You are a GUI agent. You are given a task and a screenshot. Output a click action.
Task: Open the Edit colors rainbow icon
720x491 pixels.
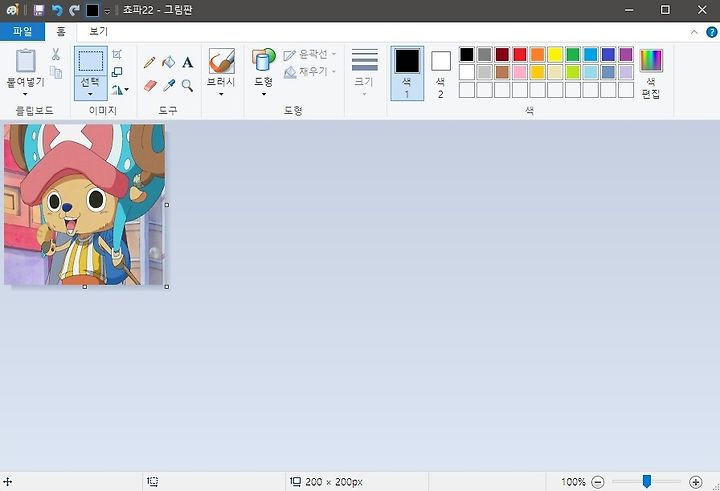pyautogui.click(x=651, y=60)
